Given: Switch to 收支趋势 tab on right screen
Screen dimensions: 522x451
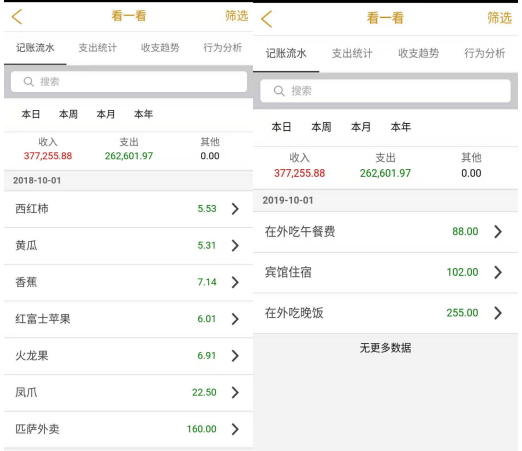Looking at the screenshot, I should [418, 53].
